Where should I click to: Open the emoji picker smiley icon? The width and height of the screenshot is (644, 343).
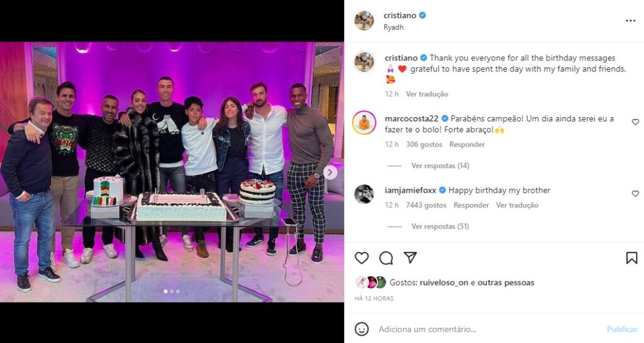click(x=362, y=329)
